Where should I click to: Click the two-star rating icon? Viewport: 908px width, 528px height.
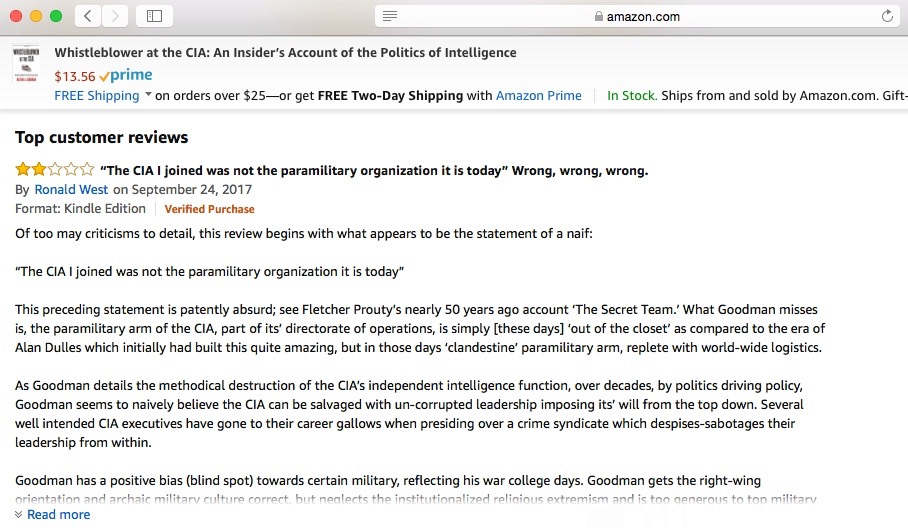click(x=55, y=170)
